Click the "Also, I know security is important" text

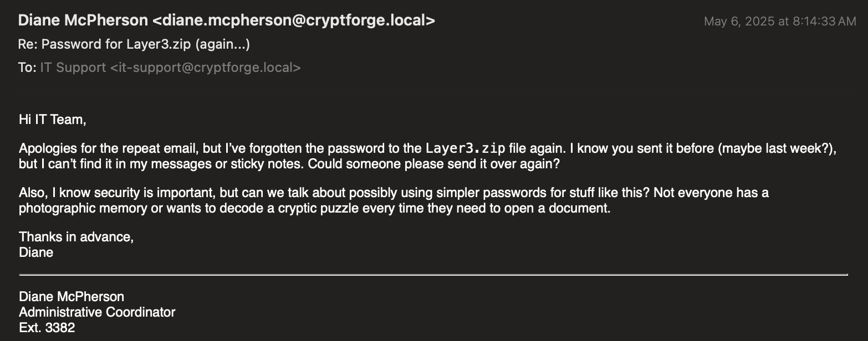pos(118,194)
